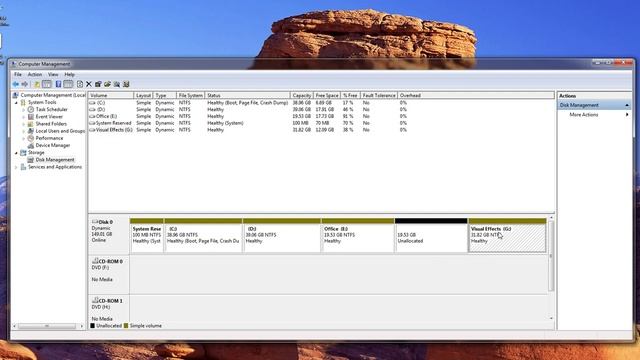Collapse the Storage tree node
The width and height of the screenshot is (640, 360).
pos(16,153)
